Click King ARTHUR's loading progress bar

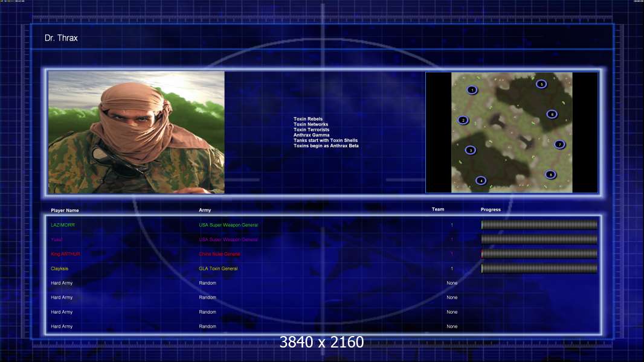[539, 254]
